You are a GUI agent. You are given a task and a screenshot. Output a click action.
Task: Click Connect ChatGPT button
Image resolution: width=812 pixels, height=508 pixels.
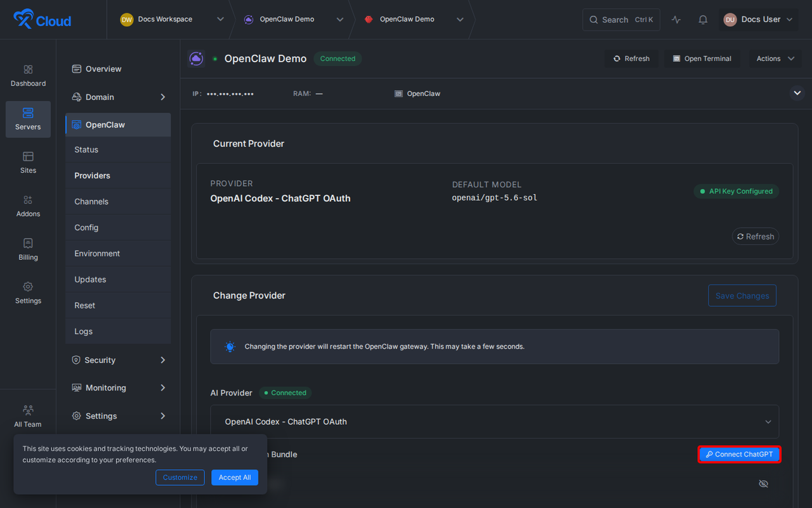[x=739, y=455]
